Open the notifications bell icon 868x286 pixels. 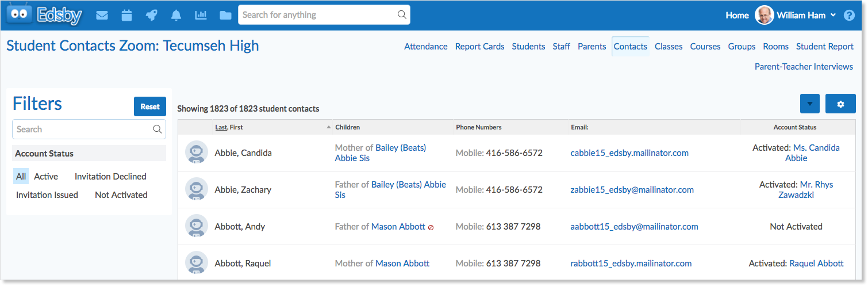point(176,16)
